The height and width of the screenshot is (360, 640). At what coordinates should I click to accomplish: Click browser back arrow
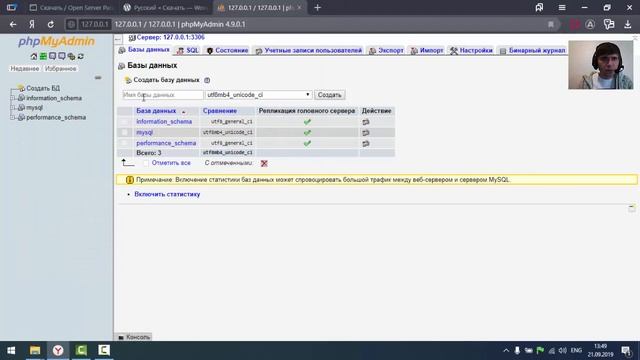click(x=13, y=24)
